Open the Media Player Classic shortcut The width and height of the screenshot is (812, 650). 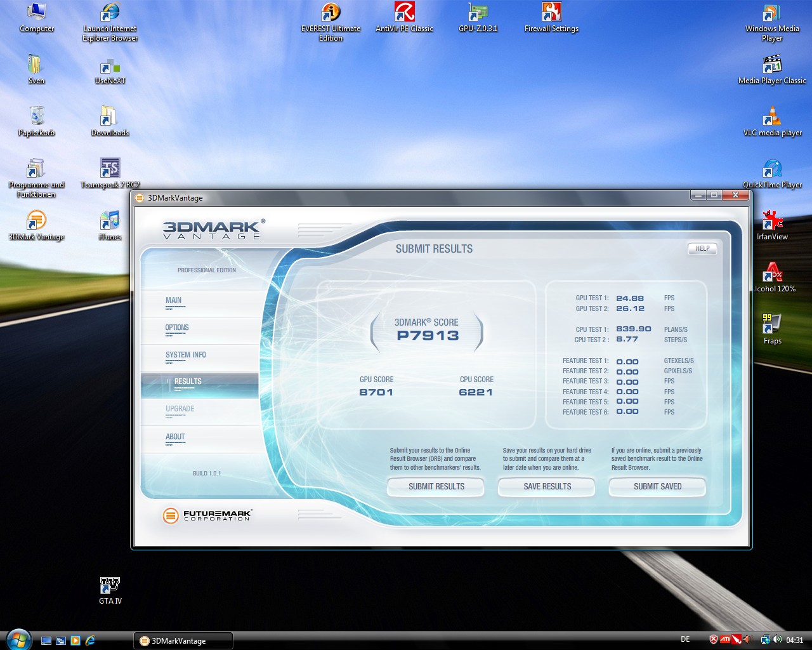coord(772,70)
